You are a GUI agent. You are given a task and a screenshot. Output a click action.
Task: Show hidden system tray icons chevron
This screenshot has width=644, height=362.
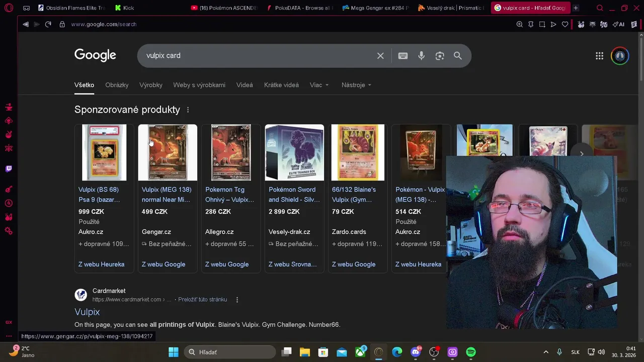[545, 352]
